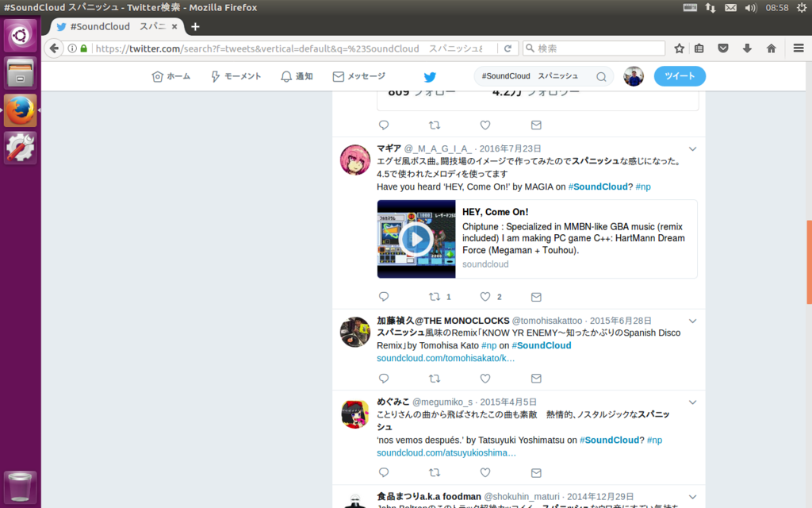The width and height of the screenshot is (812, 508).
Task: Open the Files manager from launcher
Action: pyautogui.click(x=20, y=72)
